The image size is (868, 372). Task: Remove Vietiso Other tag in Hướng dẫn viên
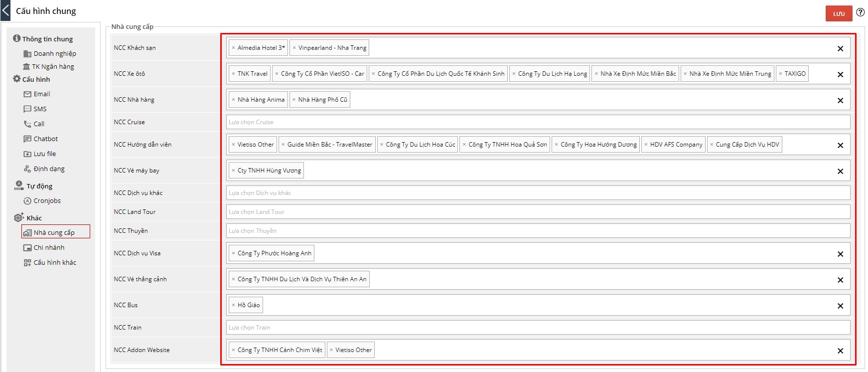233,145
